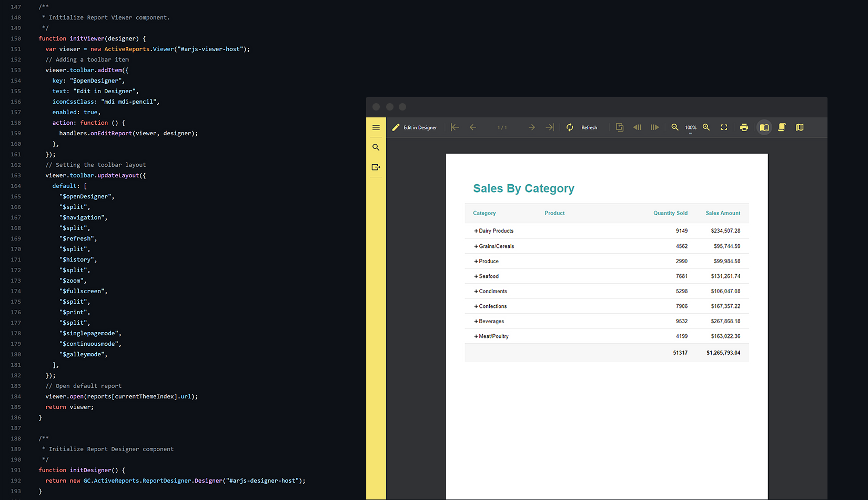
Task: Open the 100% zoom level dropdown
Action: pyautogui.click(x=690, y=128)
